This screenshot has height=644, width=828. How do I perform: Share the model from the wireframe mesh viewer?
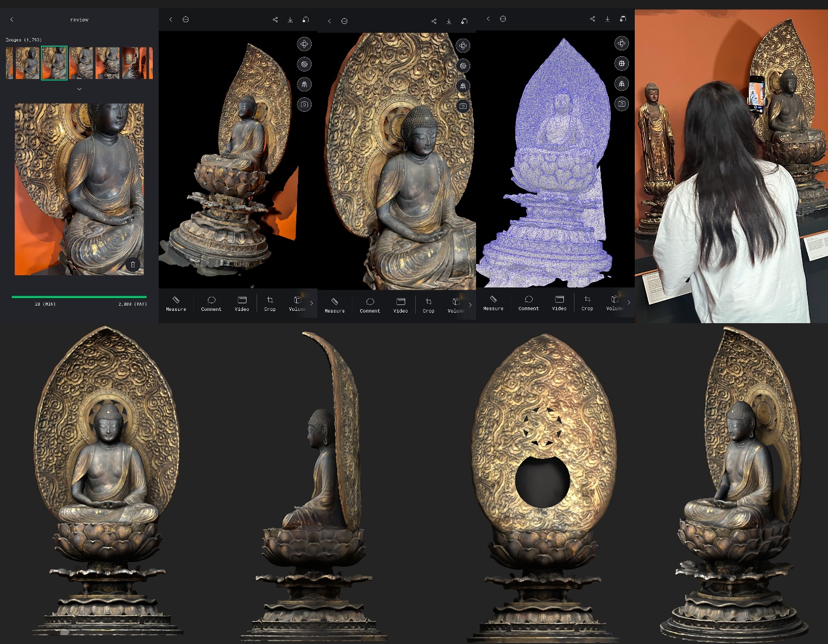(x=593, y=19)
